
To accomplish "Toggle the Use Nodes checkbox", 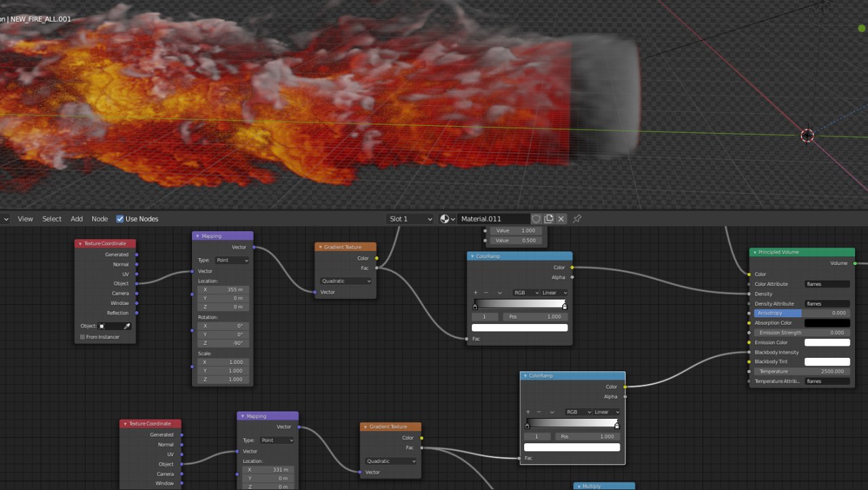I will 120,219.
